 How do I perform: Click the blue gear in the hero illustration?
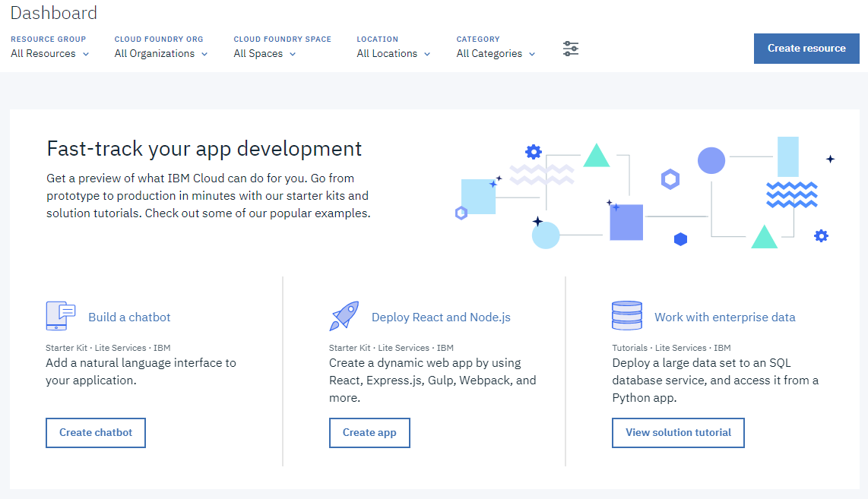(532, 152)
